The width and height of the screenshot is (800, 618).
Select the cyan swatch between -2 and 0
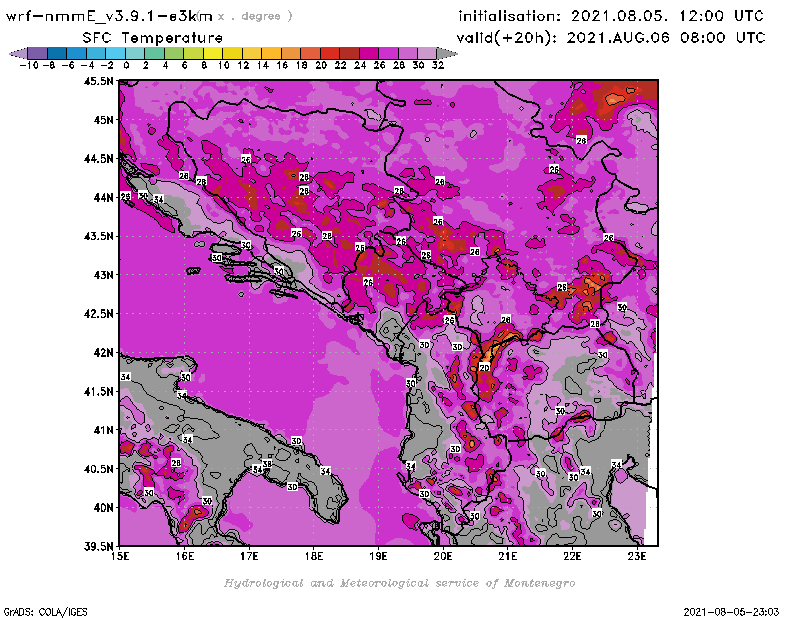[x=115, y=53]
